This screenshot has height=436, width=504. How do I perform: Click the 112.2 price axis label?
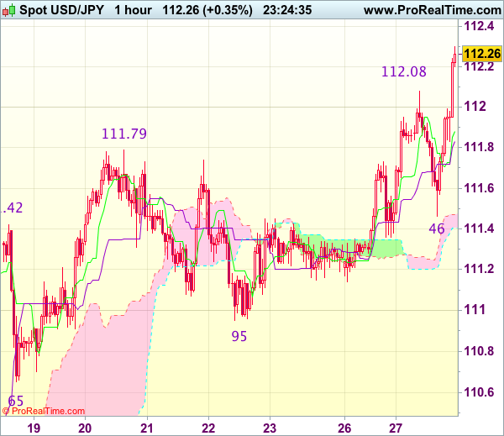coord(480,67)
